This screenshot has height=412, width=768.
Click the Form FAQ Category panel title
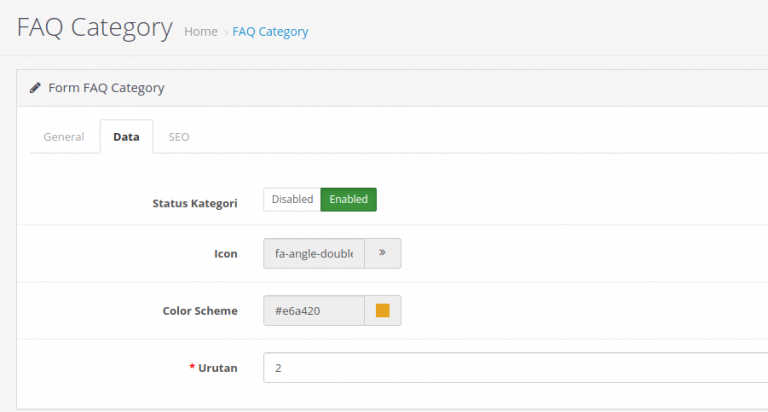point(106,88)
